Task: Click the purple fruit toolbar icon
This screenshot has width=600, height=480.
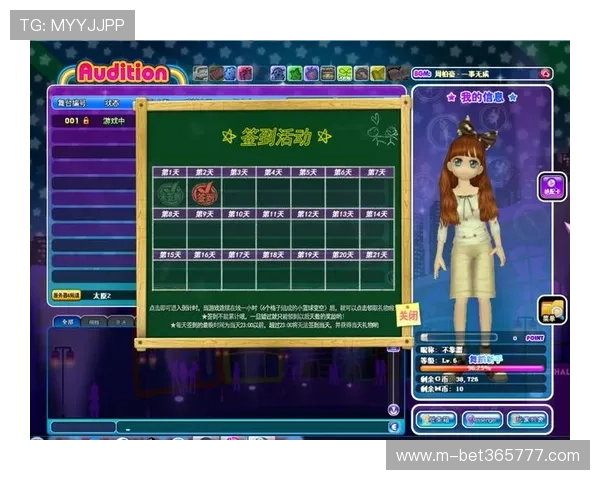Action: click(311, 73)
